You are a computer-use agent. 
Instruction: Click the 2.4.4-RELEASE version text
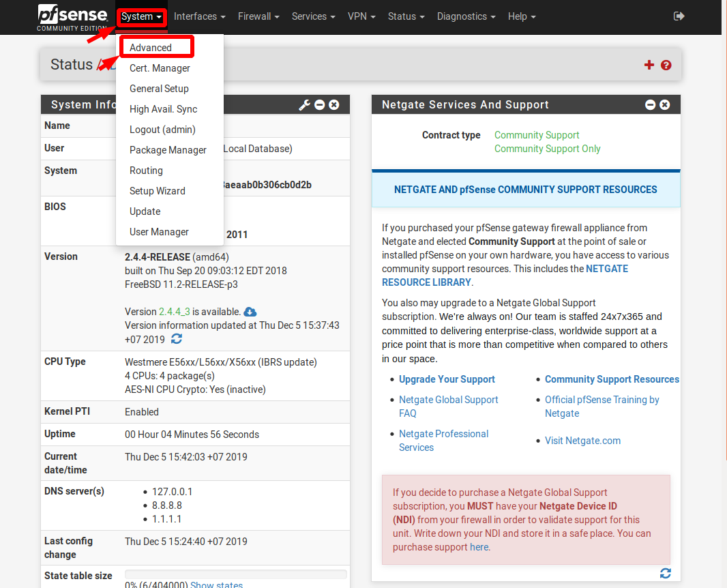click(157, 257)
